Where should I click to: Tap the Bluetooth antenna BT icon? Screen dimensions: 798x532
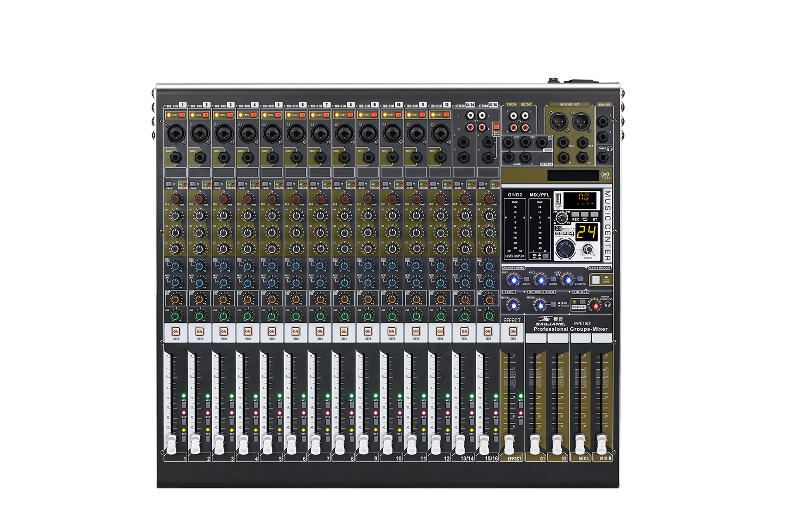click(605, 175)
